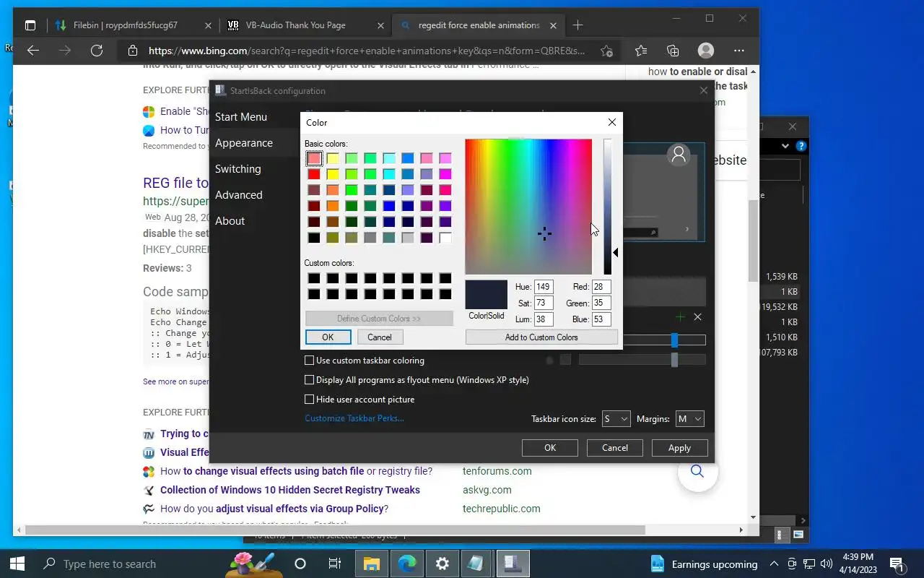Screen dimensions: 924x578
Task: Click Add to Custom Colors button
Action: [541, 337]
